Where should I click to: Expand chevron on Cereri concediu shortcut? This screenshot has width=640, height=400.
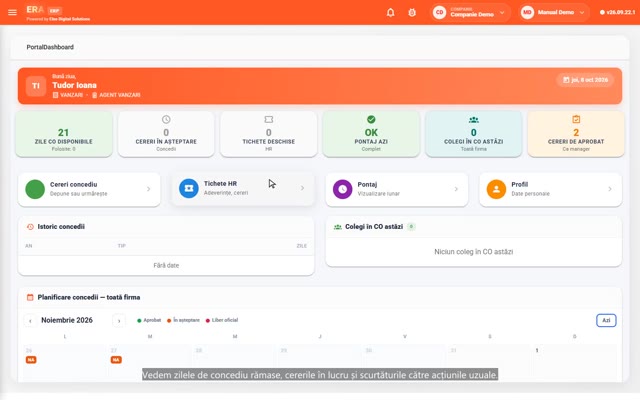(149, 189)
